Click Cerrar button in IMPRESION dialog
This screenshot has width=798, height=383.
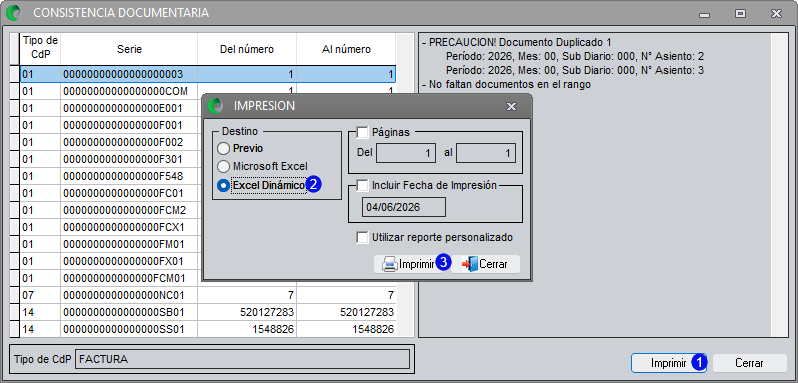pos(486,264)
